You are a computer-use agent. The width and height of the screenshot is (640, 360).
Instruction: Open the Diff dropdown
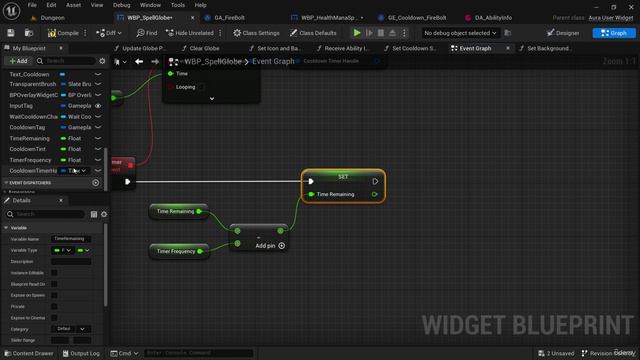pyautogui.click(x=109, y=33)
